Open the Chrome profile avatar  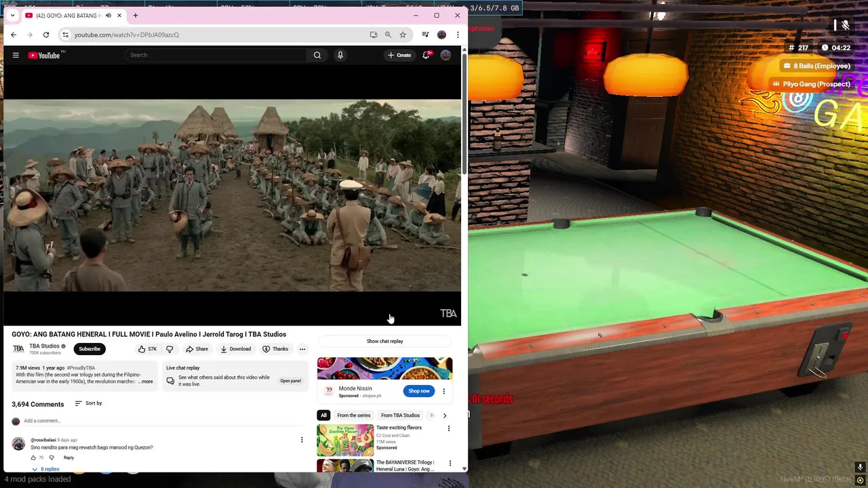[441, 35]
